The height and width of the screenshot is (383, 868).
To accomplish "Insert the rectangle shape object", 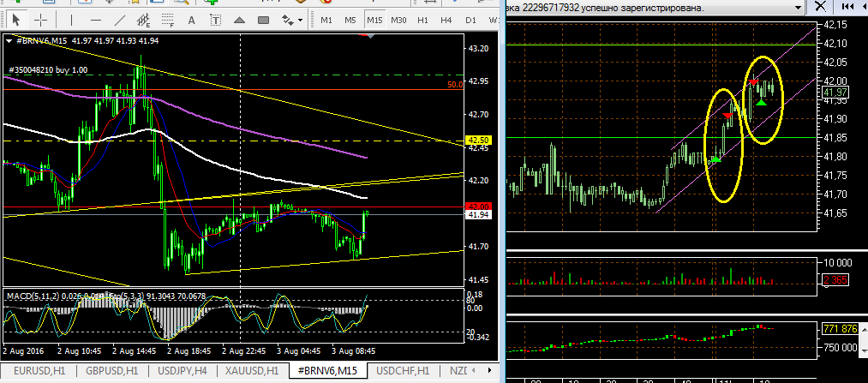I will (x=264, y=21).
